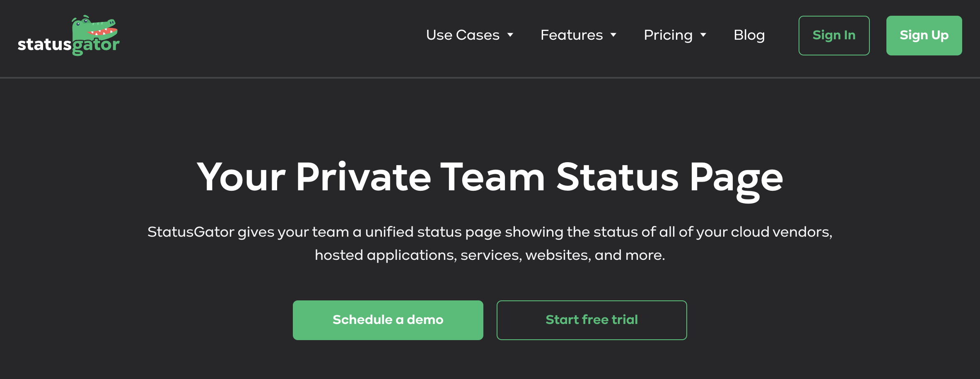Click the 'hosted applications, services' text line
The image size is (980, 379).
click(417, 255)
